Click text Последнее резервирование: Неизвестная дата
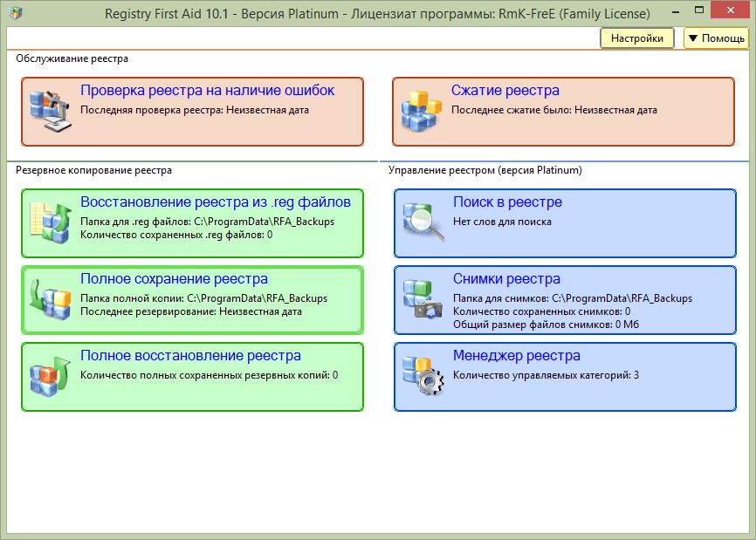This screenshot has height=540, width=756. (x=191, y=311)
